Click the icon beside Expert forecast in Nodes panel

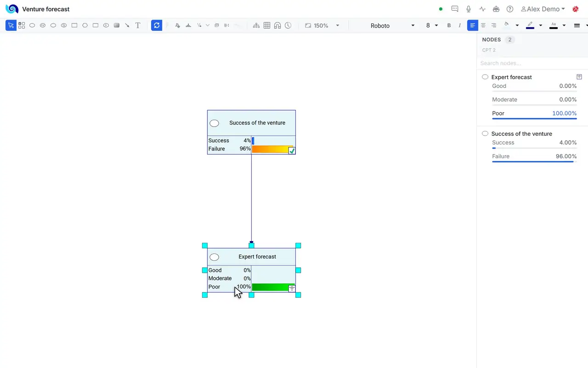(x=579, y=77)
